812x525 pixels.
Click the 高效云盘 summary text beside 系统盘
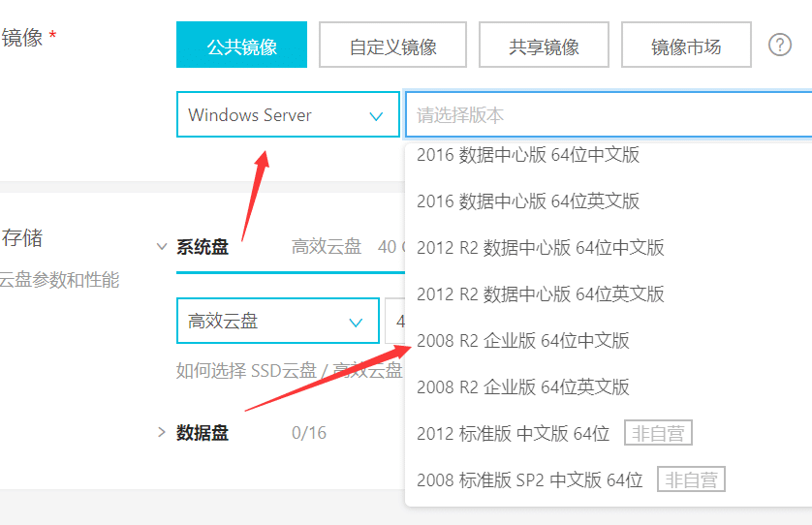coord(327,247)
